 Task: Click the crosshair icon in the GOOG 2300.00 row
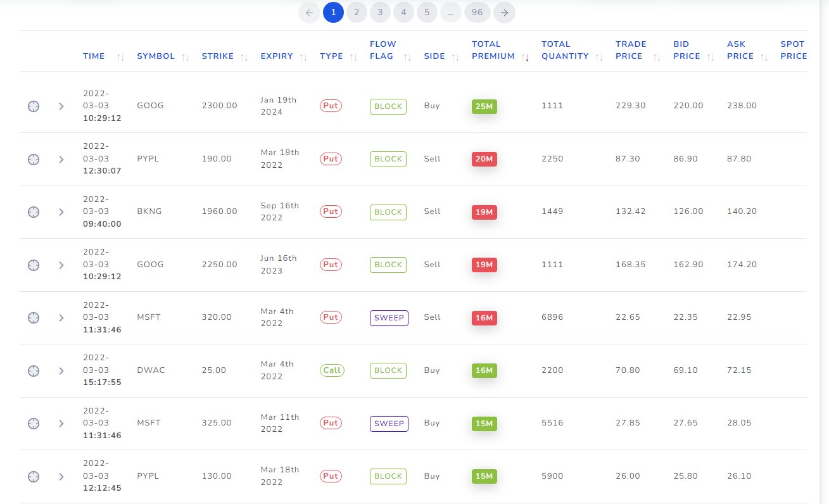pyautogui.click(x=34, y=106)
